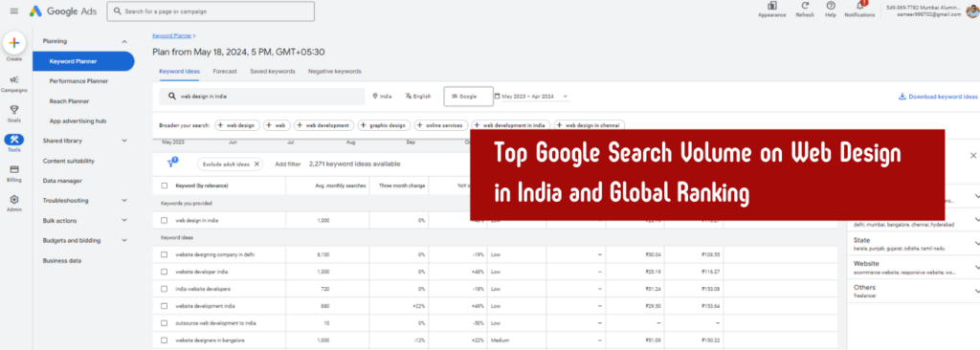
Task: Select the Goals trophy icon
Action: (x=13, y=109)
